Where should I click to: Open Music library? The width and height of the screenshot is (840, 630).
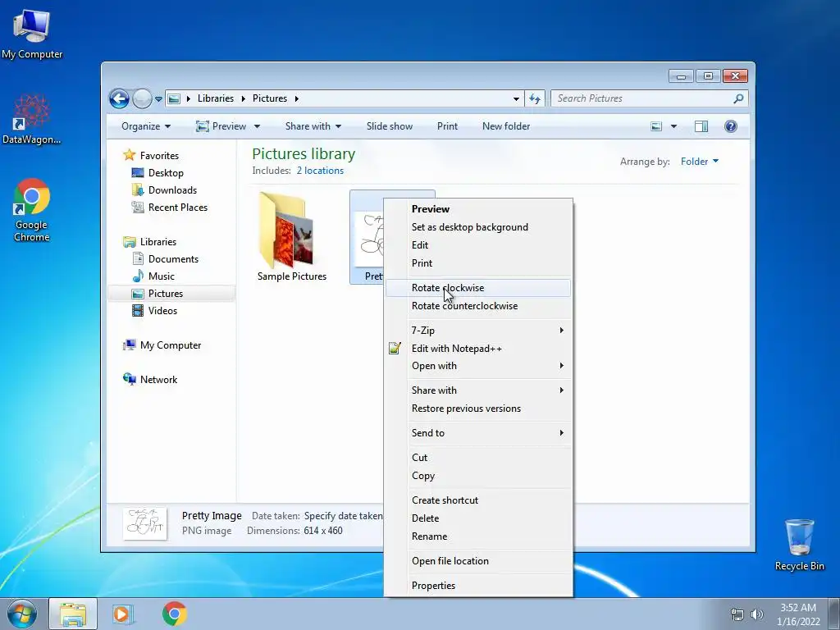click(x=162, y=276)
